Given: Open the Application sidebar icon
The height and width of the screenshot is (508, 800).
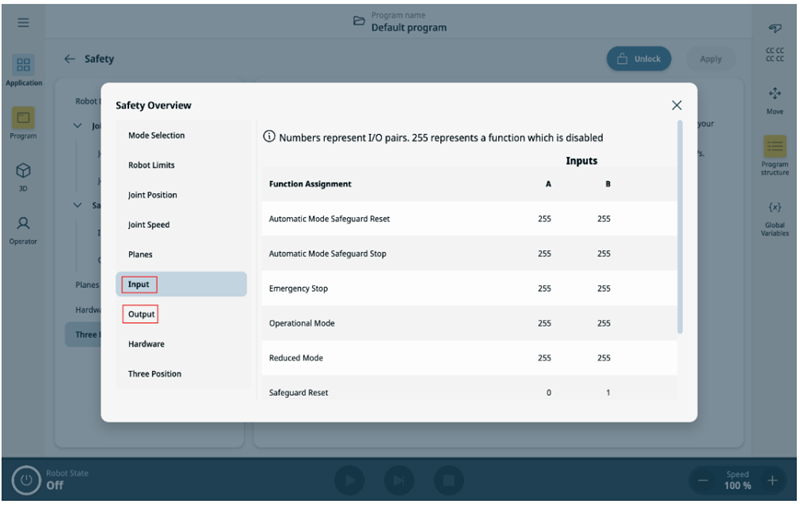Looking at the screenshot, I should tap(23, 70).
